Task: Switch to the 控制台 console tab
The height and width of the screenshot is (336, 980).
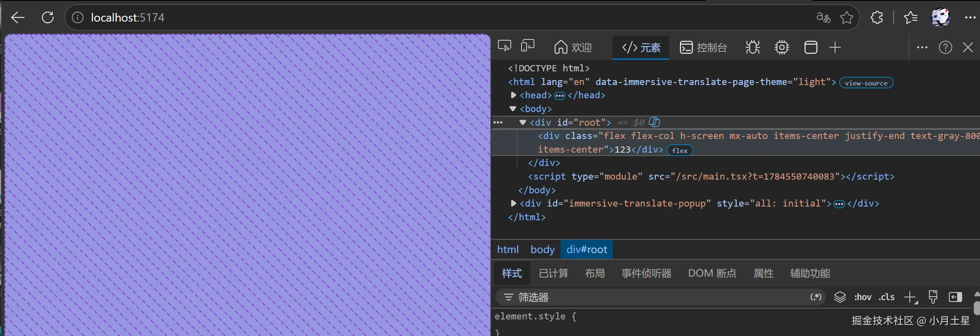Action: (x=703, y=47)
